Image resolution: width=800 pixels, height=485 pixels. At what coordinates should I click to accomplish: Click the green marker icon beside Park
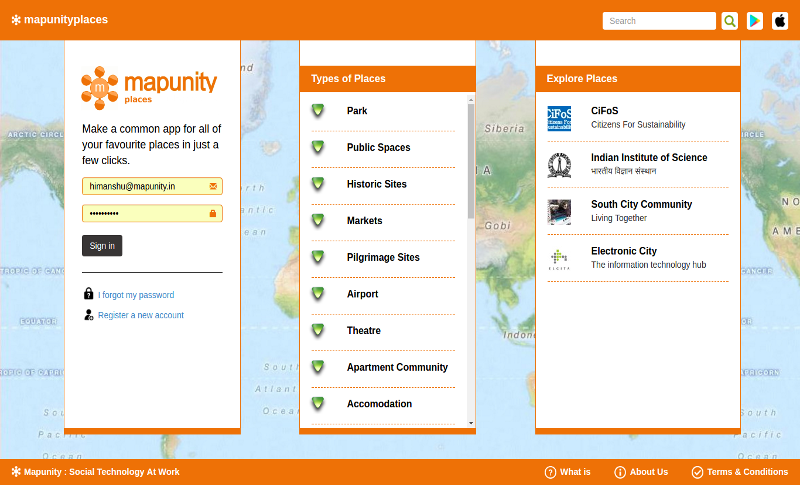(318, 110)
